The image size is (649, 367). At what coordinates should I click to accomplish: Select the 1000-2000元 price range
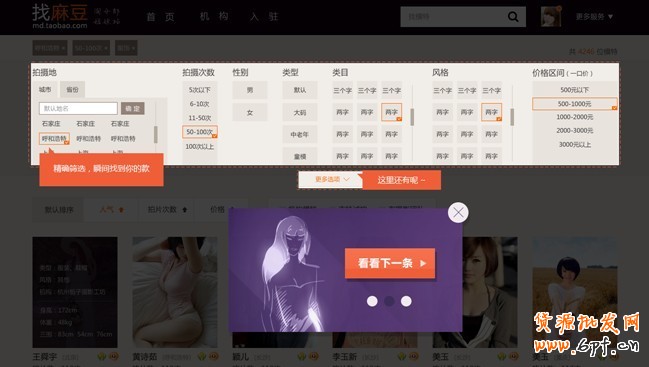point(574,117)
